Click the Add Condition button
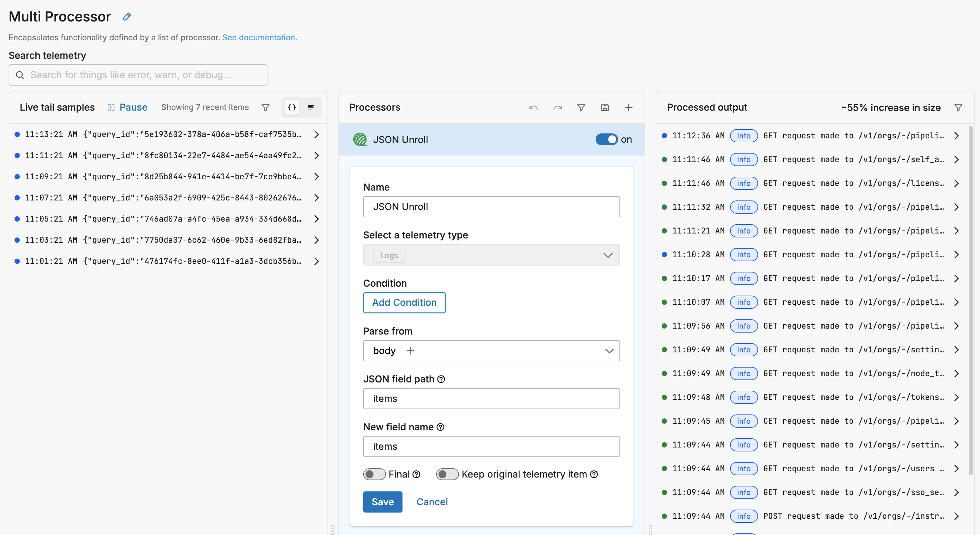This screenshot has width=980, height=535. [404, 303]
